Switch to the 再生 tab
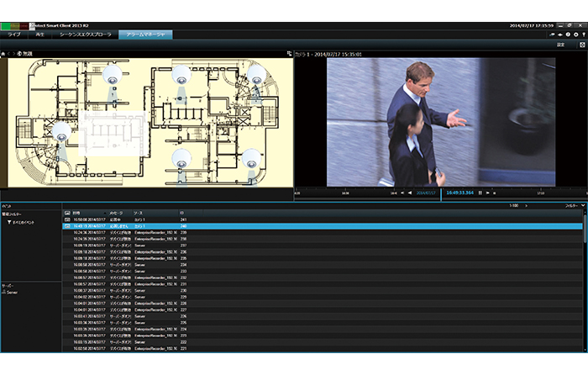The width and height of the screenshot is (588, 370). pyautogui.click(x=39, y=35)
